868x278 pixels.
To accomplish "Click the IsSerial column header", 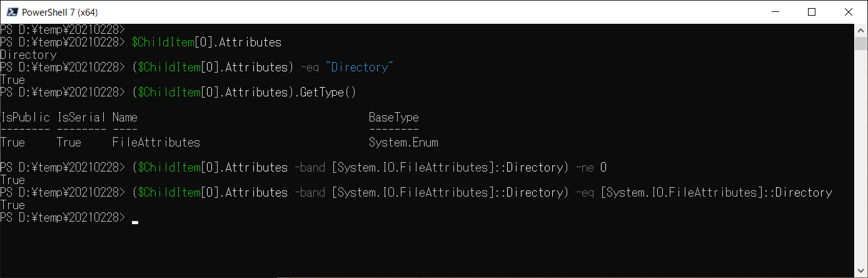I will click(82, 117).
